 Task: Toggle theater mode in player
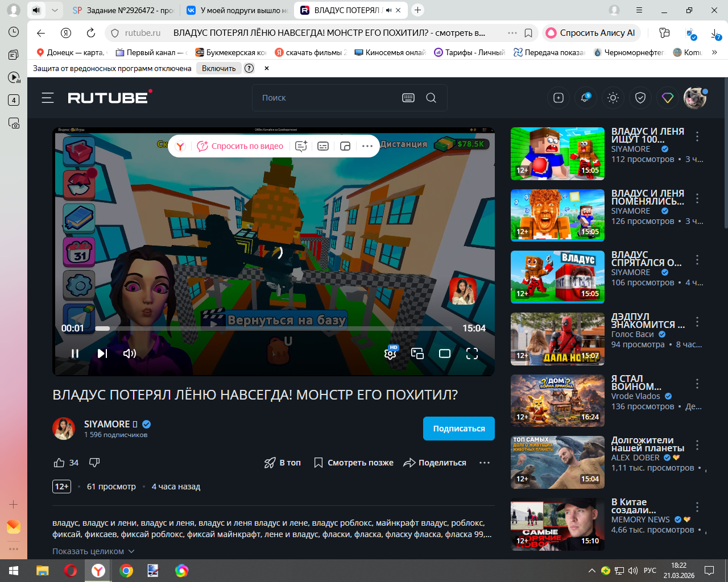445,354
